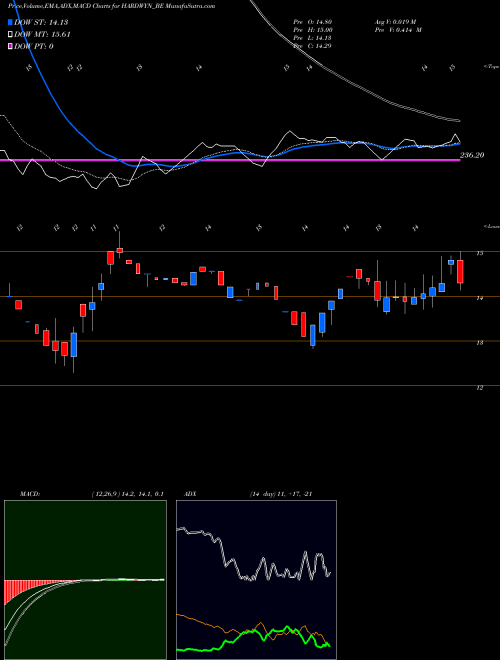Select the 'DOW PT: 0' legend text
Viewport: 500px width, 660px height.
coord(34,46)
